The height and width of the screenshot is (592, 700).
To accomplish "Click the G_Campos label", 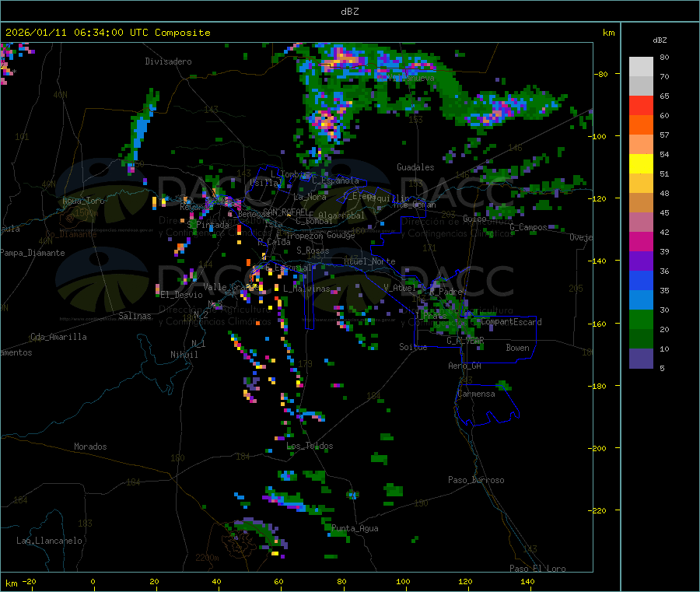I will coord(528,227).
